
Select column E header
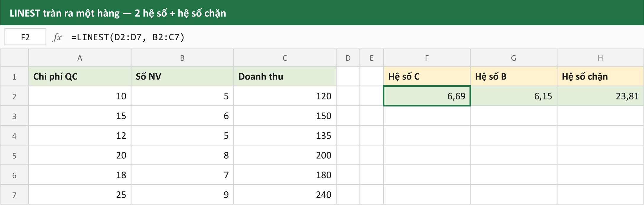pyautogui.click(x=372, y=58)
